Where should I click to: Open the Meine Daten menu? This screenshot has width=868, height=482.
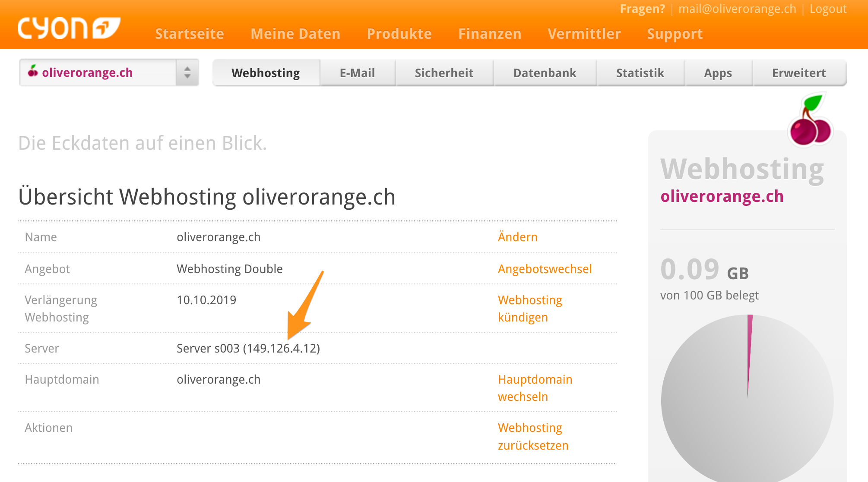coord(295,34)
